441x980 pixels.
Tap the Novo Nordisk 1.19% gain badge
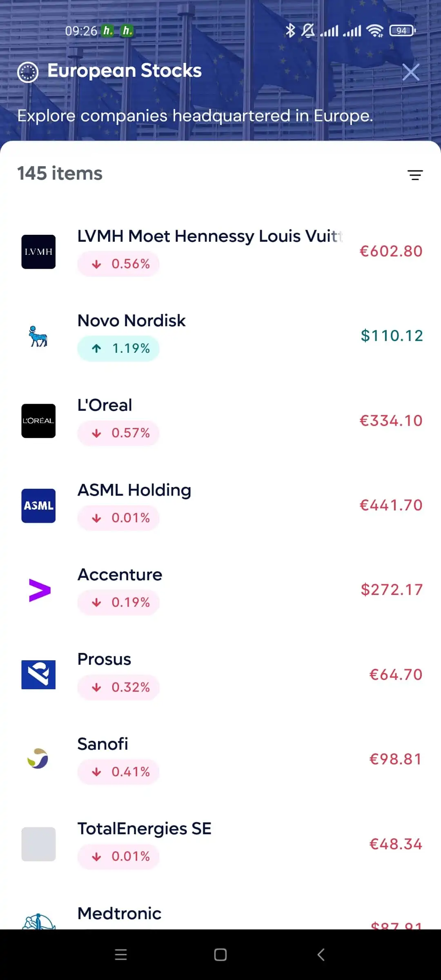tap(118, 349)
